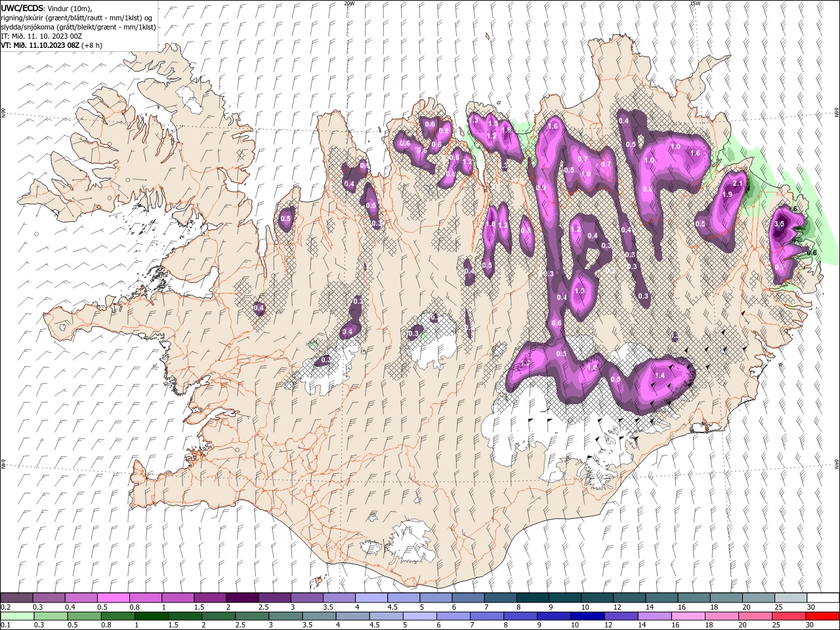Click the 1.9 precipitation value on the map

point(727,194)
